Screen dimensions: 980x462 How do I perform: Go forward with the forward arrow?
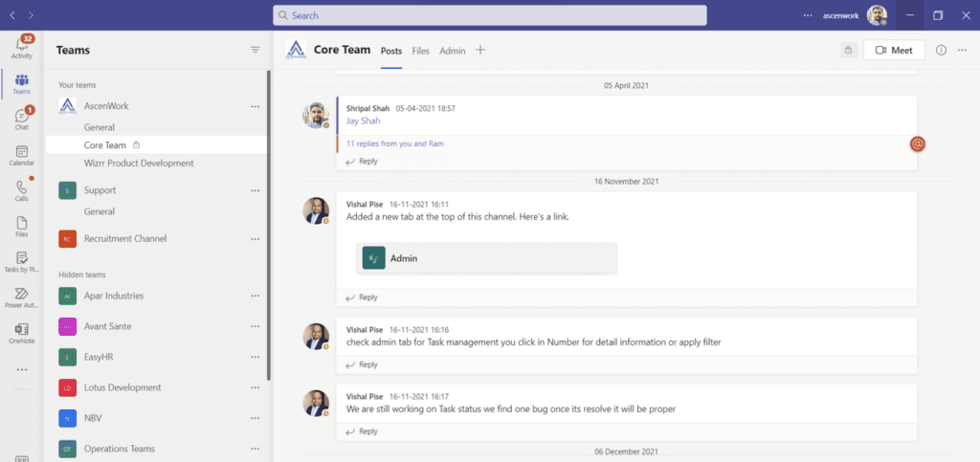32,15
